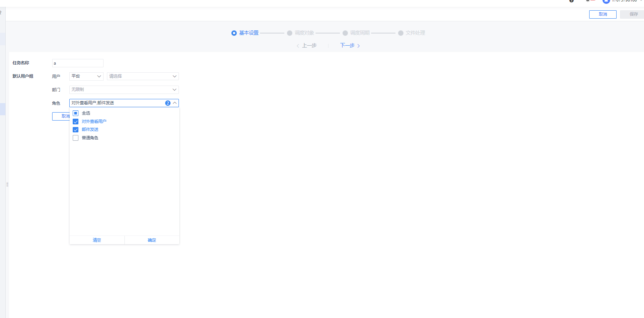Confirm role selection with 确定

(x=152, y=240)
